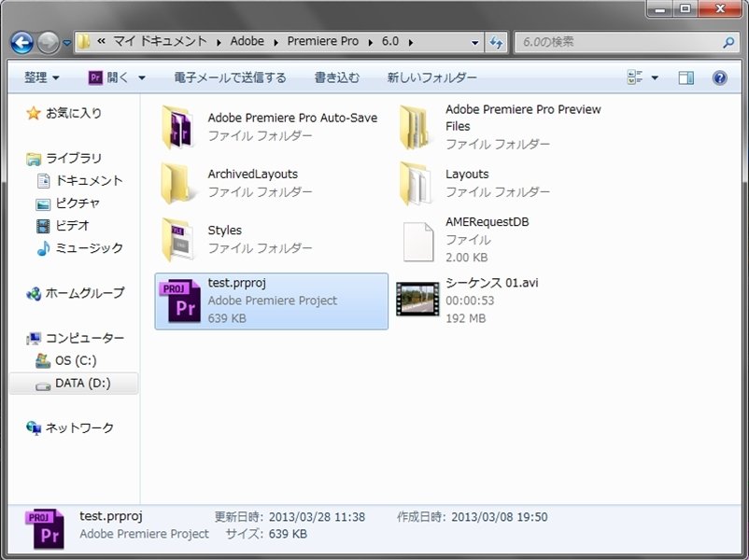This screenshot has width=749, height=560.
Task: Click the test.prproj file name text
Action: pos(237,283)
